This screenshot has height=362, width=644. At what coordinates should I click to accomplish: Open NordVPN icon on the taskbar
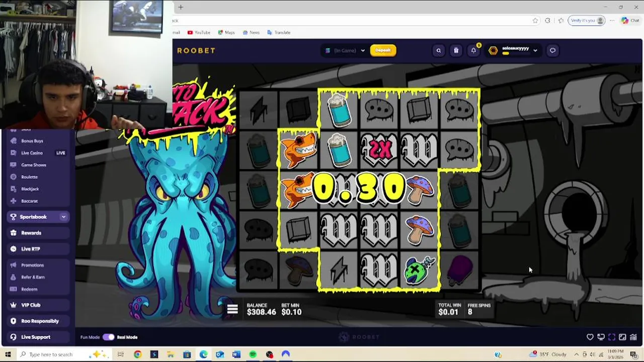(x=286, y=354)
